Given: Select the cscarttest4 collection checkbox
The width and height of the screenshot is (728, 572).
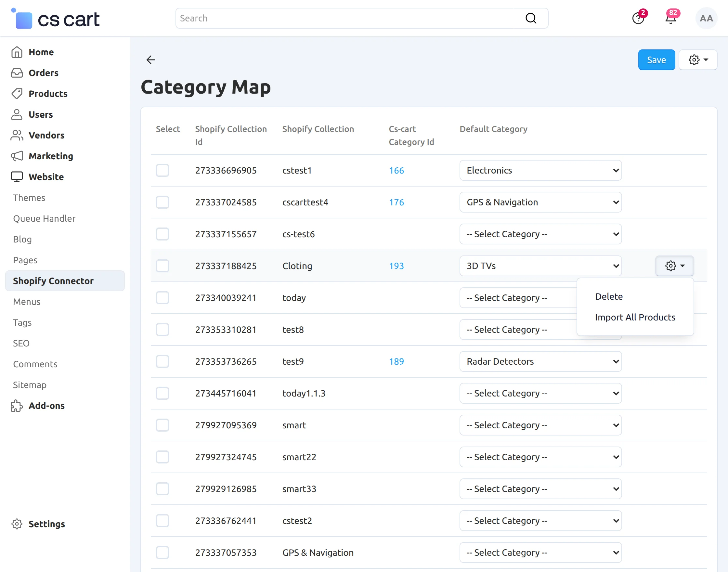Looking at the screenshot, I should coord(162,202).
